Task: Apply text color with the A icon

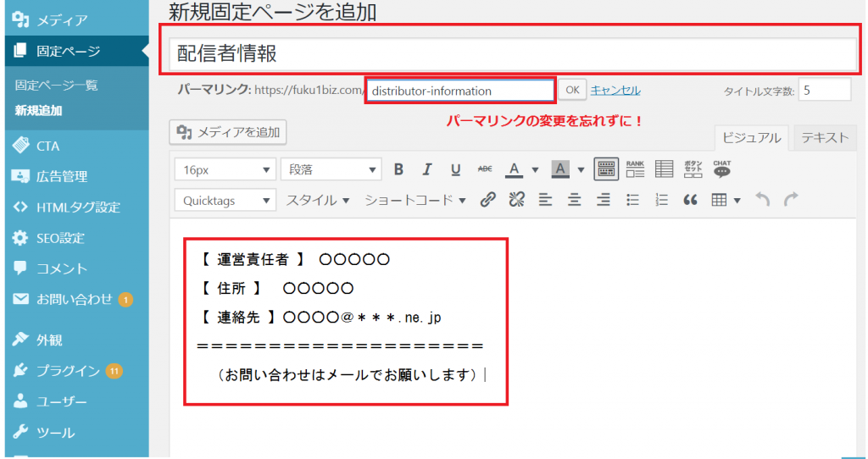Action: click(x=515, y=169)
